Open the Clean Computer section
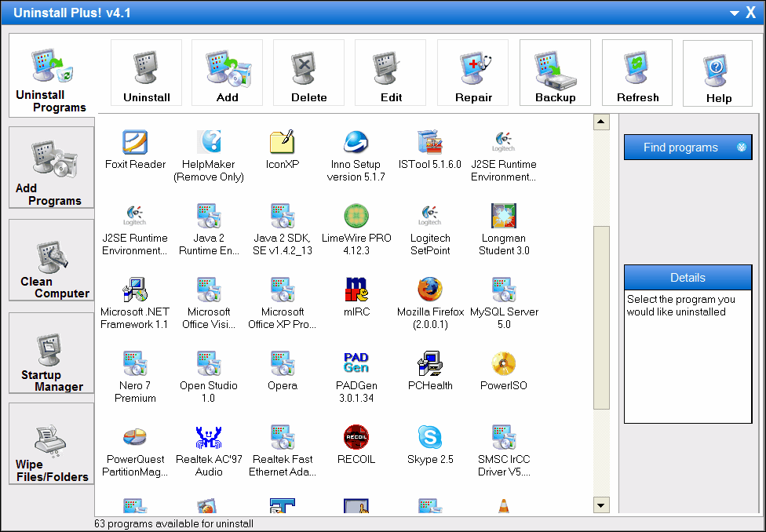766x532 pixels. [x=52, y=261]
